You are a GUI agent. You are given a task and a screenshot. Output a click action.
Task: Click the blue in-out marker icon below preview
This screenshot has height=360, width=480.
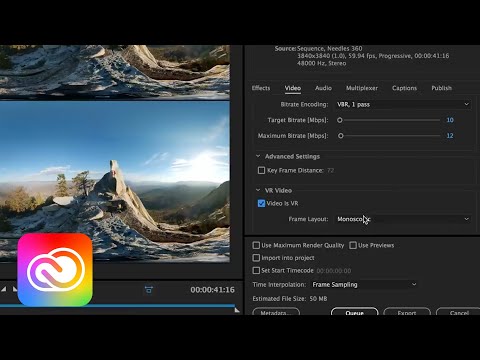[149, 290]
